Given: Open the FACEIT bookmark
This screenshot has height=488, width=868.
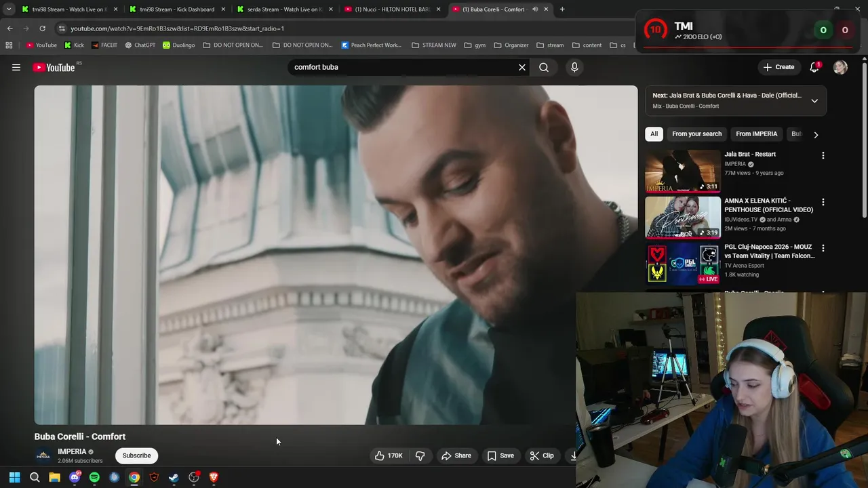Looking at the screenshot, I should coord(104,45).
